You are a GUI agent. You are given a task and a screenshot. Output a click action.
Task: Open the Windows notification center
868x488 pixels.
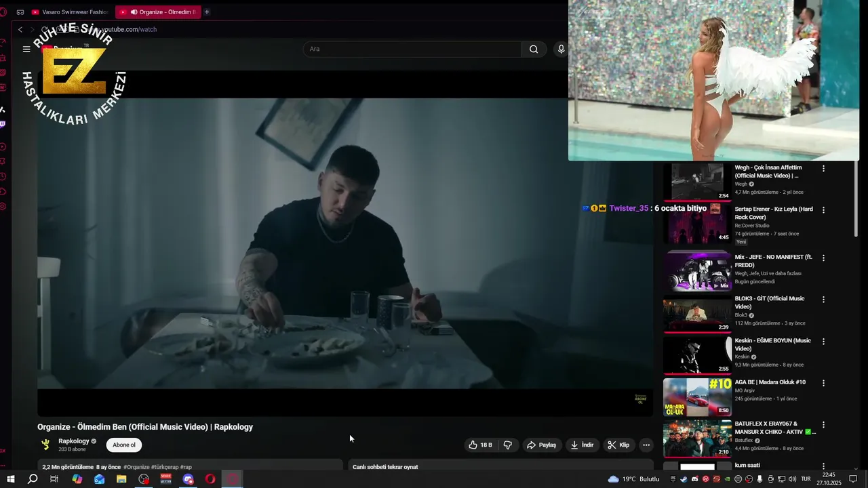coord(853,479)
